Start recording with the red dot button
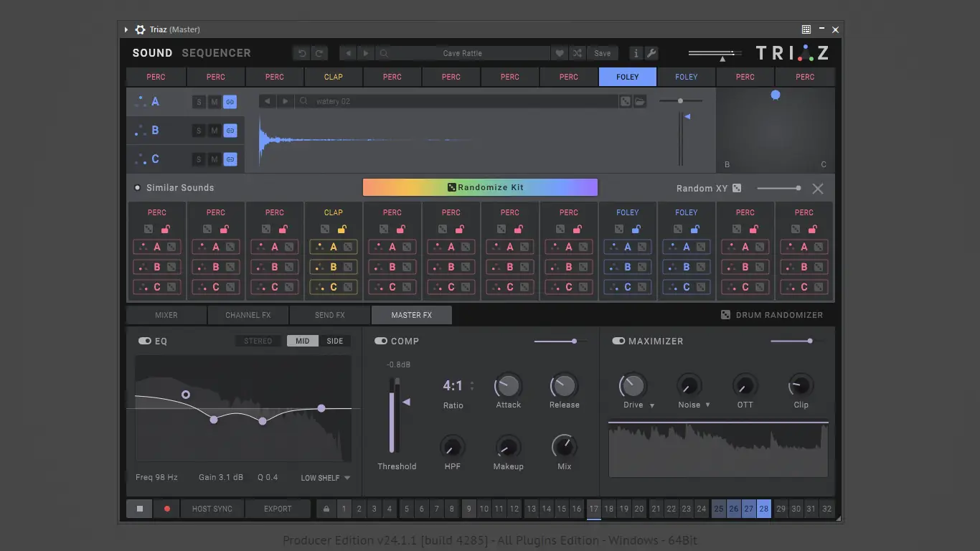This screenshot has width=980, height=551. pos(167,509)
